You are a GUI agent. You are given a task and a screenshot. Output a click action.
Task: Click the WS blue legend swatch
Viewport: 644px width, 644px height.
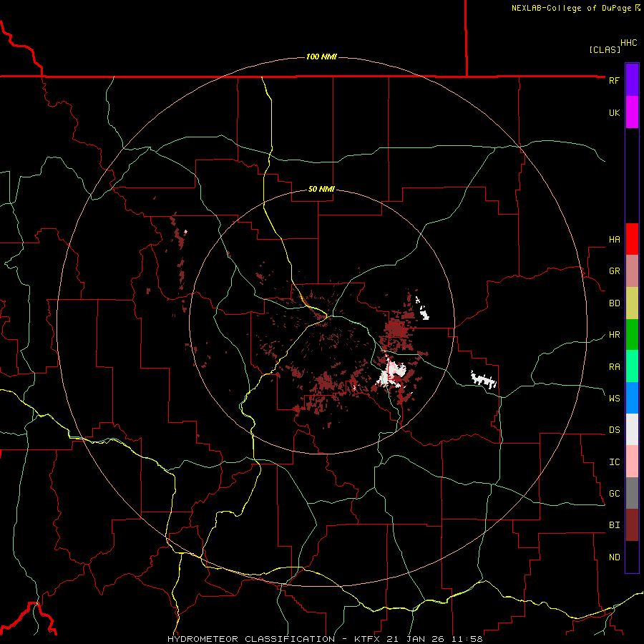(x=632, y=398)
